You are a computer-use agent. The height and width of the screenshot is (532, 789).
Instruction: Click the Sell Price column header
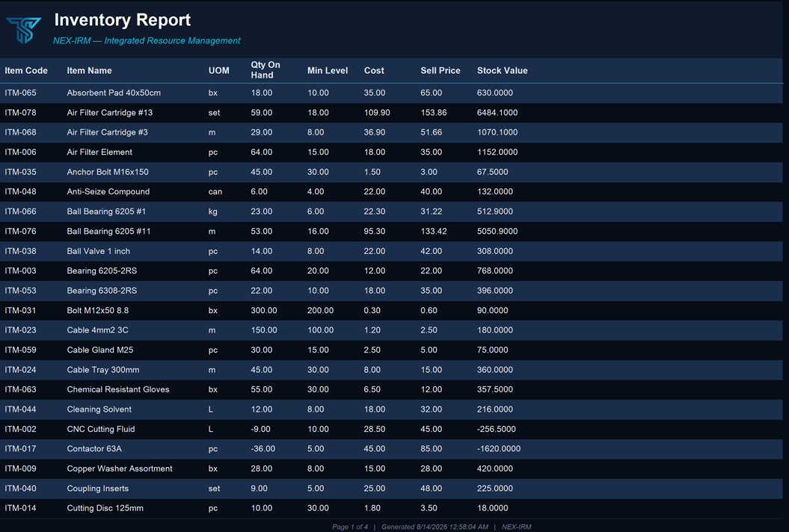tap(440, 70)
